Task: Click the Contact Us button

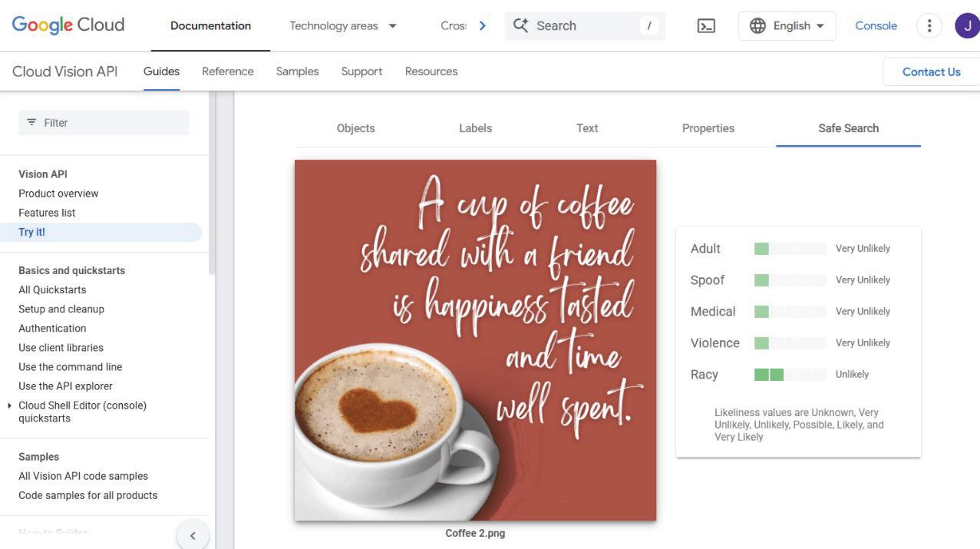Action: coord(932,71)
